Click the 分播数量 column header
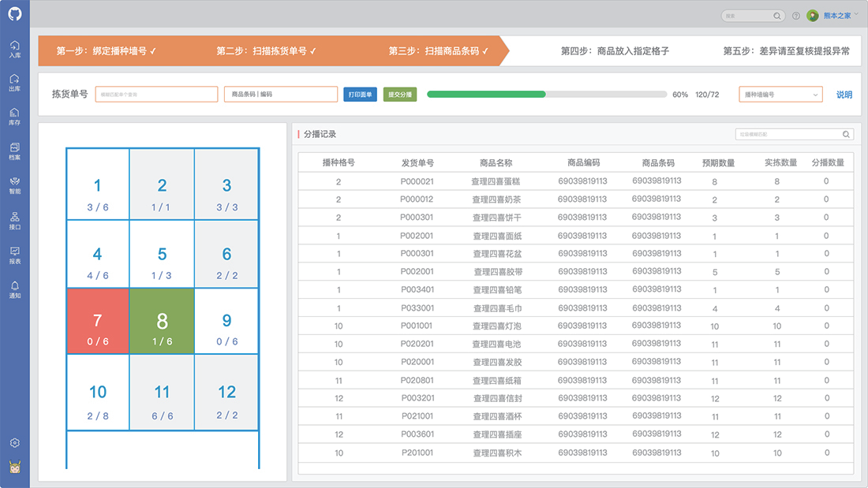Screen dimensions: 868x488 [x=828, y=162]
